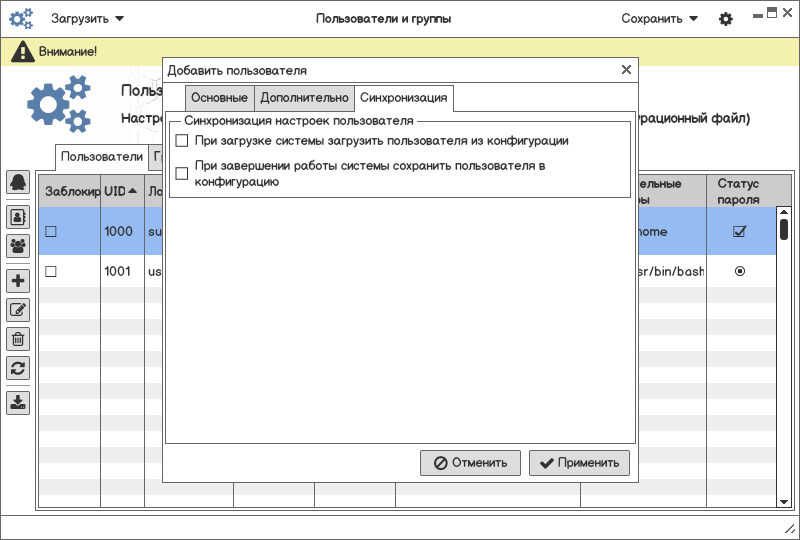The image size is (800, 540).
Task: Click the warning triangle icon
Action: pos(22,52)
